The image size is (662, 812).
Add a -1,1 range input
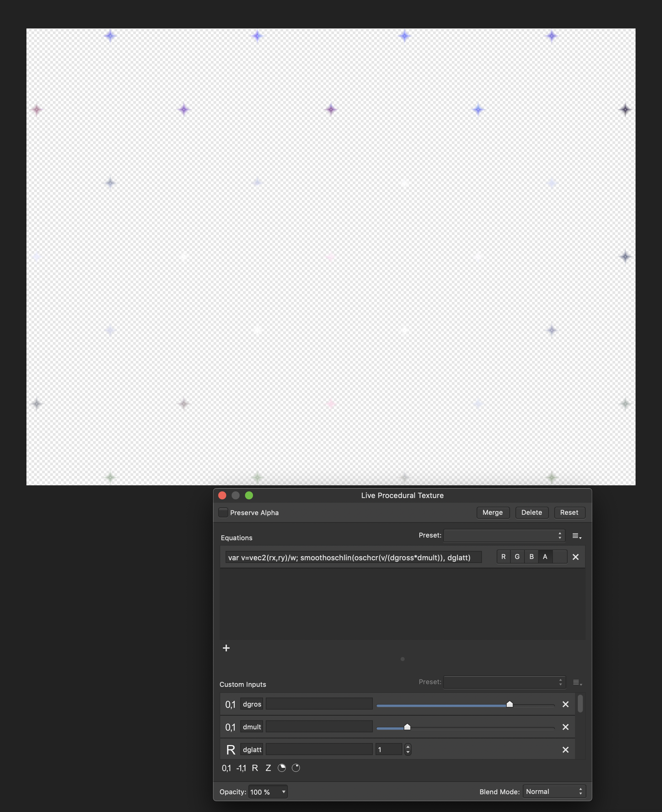point(241,768)
